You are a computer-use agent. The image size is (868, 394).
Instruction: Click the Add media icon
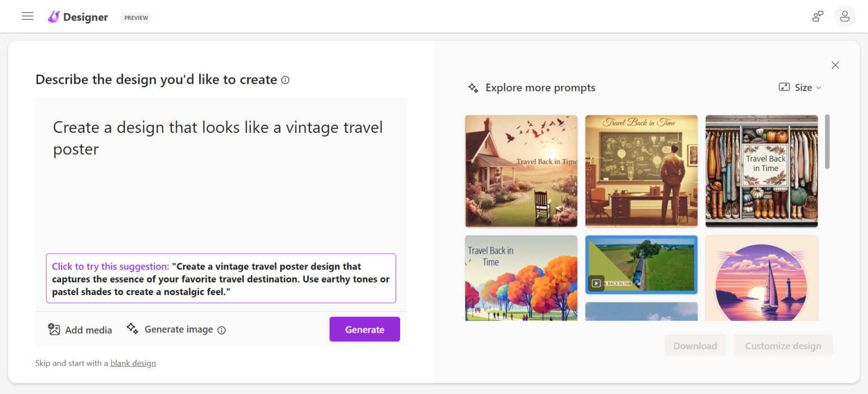54,330
